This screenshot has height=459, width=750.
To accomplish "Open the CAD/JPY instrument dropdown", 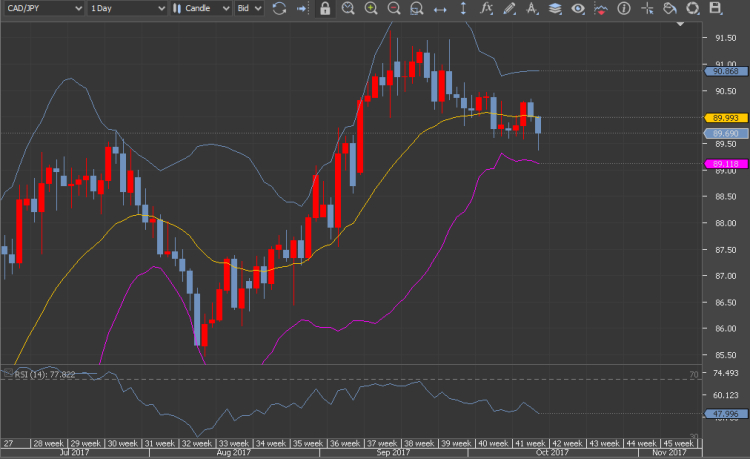I will coord(42,9).
